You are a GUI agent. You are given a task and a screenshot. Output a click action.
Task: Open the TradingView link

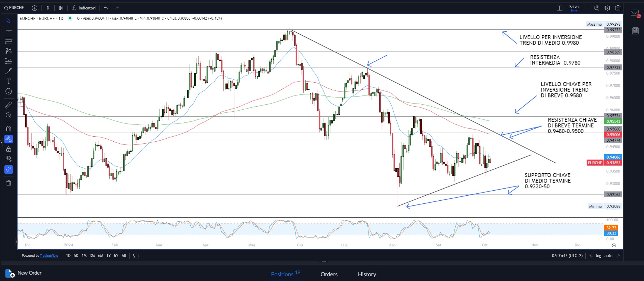[x=49, y=256]
